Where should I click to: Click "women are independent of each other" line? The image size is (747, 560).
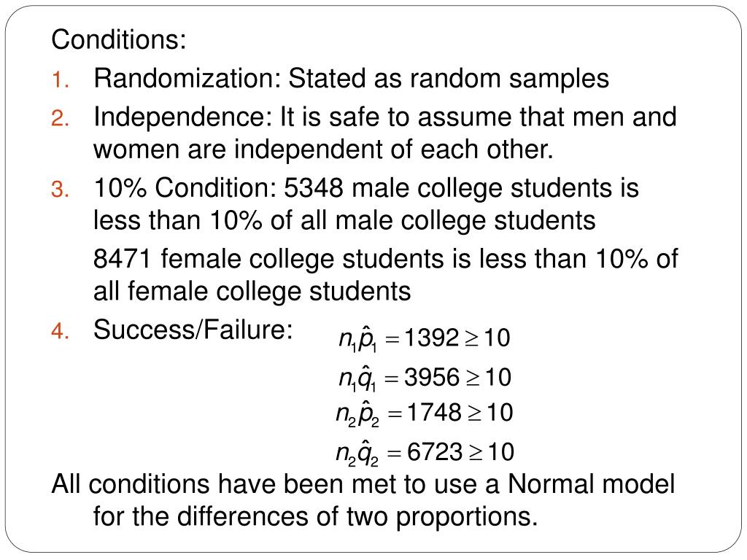323,149
